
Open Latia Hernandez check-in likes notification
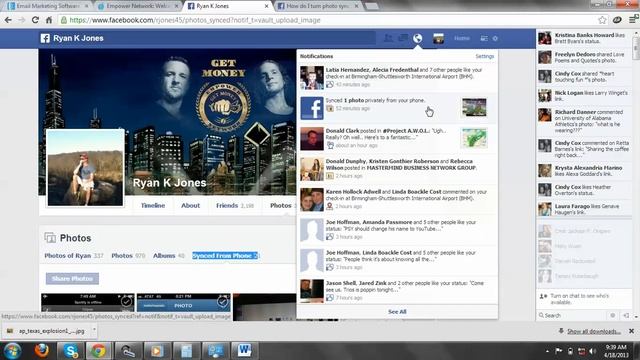[x=397, y=78]
